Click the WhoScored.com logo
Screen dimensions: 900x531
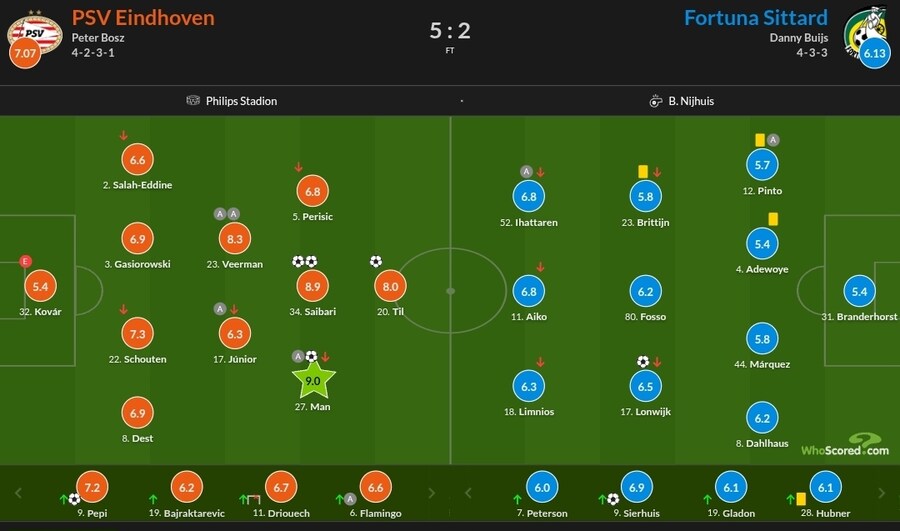[x=844, y=444]
